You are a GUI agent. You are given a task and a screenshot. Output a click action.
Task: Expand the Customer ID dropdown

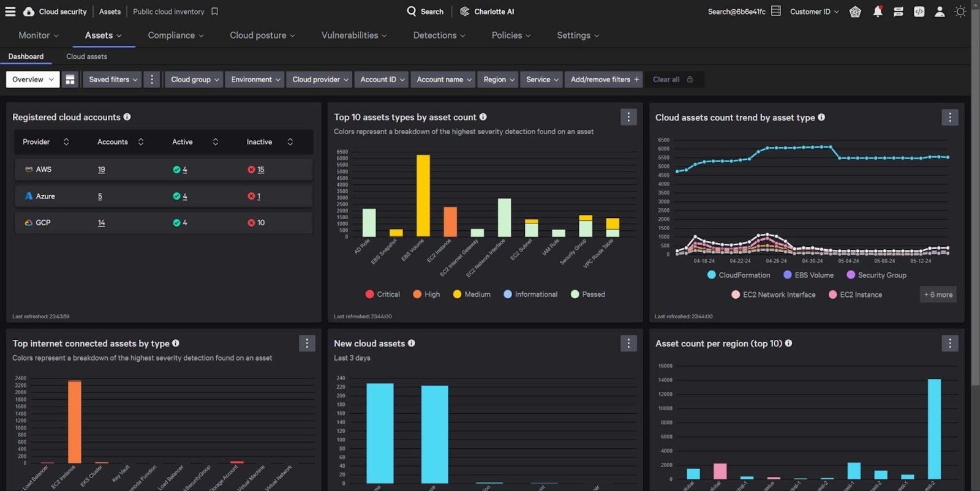814,12
